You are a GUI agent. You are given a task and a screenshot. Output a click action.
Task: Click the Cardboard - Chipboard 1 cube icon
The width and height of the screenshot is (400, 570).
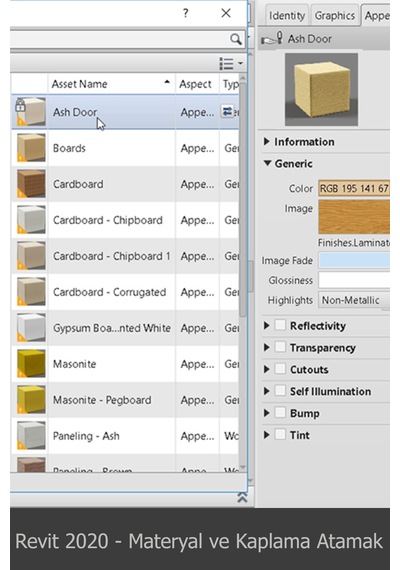coord(31,256)
